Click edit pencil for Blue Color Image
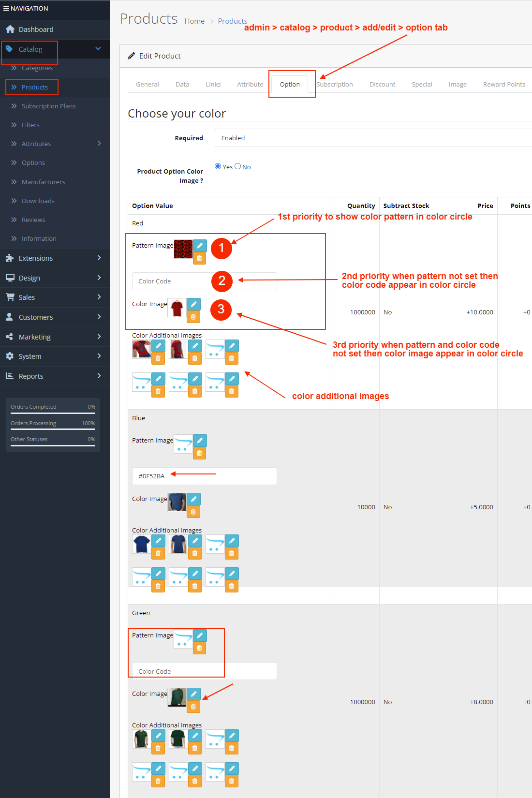Screen dimensions: 532x798 click(193, 499)
